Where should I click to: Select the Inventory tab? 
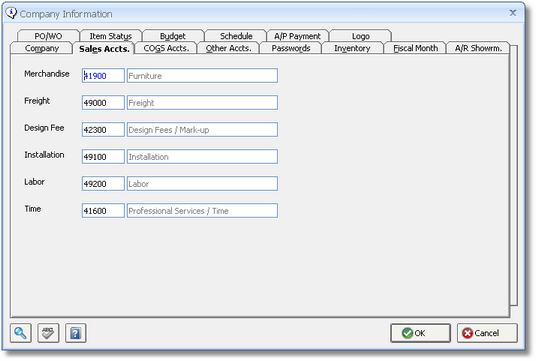point(352,48)
